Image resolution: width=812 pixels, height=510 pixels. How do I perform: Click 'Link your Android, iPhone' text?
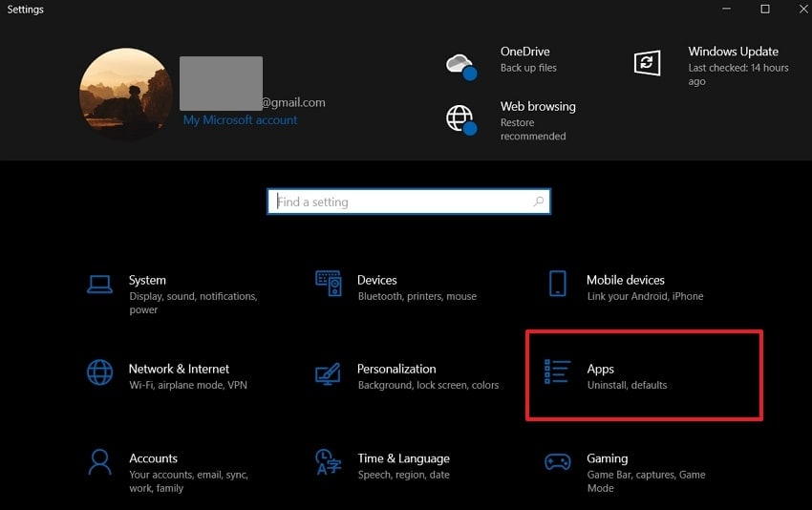tap(645, 296)
